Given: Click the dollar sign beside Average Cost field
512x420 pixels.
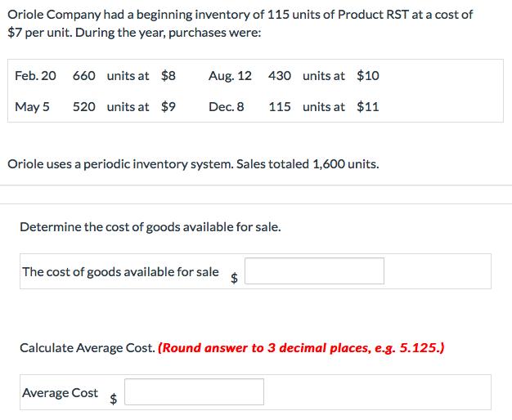Looking at the screenshot, I should 115,399.
